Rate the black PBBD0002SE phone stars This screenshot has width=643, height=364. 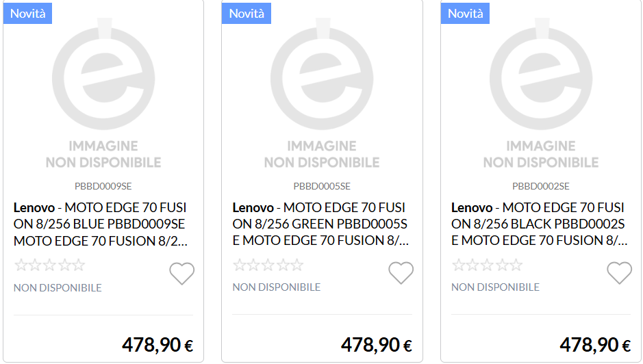[x=488, y=265]
